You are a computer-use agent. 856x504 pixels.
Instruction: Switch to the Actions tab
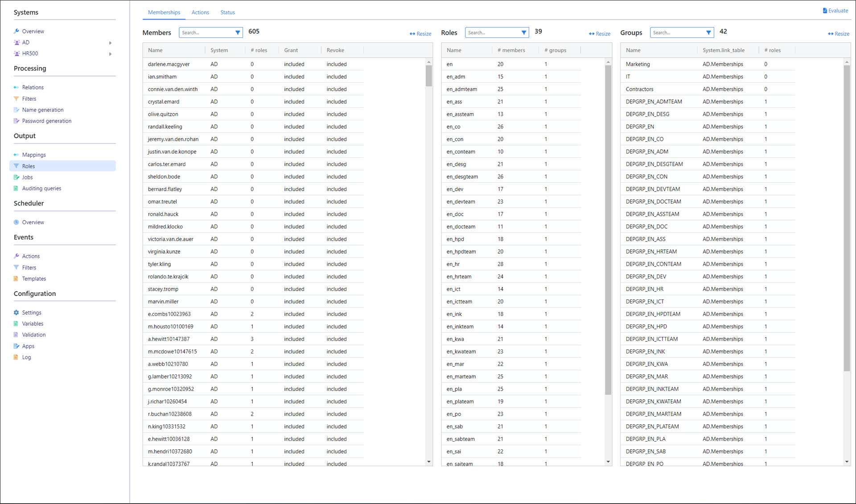coord(200,12)
